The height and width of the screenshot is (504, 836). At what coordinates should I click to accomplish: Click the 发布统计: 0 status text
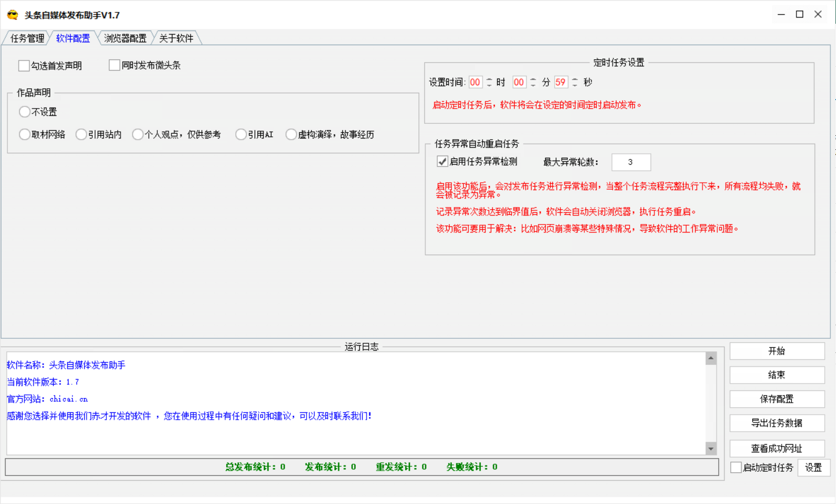[x=330, y=467]
